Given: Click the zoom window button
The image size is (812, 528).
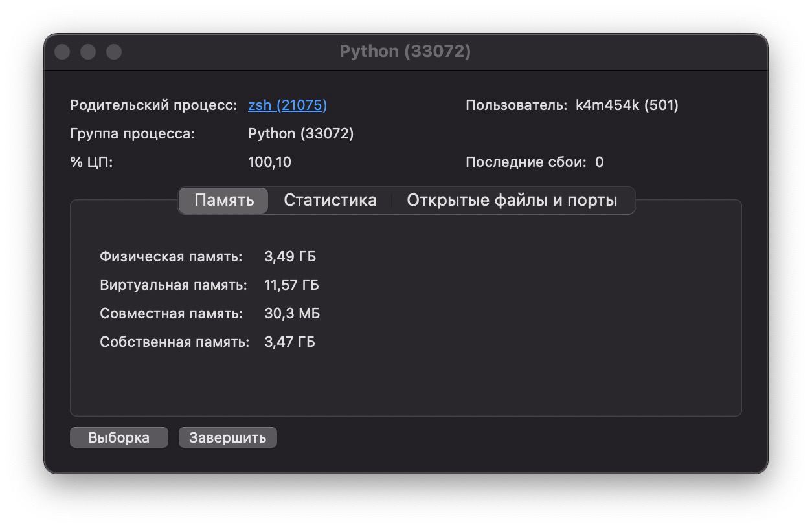Looking at the screenshot, I should click(x=114, y=52).
